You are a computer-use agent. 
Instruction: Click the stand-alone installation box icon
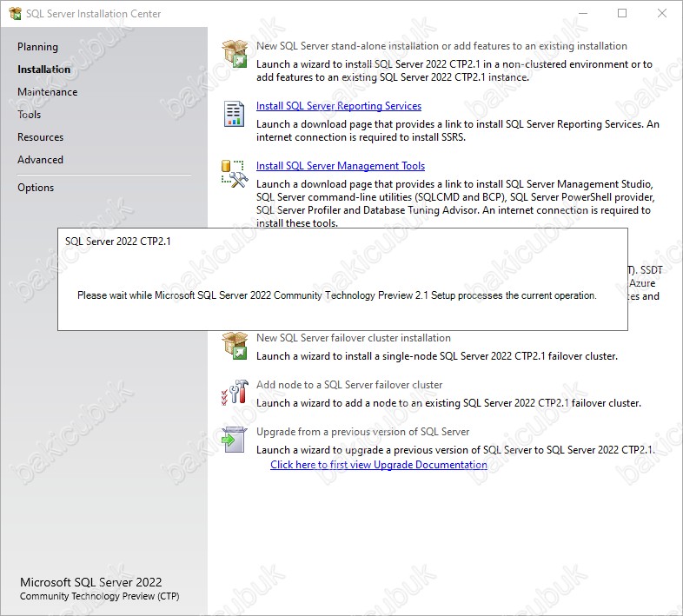[x=235, y=54]
